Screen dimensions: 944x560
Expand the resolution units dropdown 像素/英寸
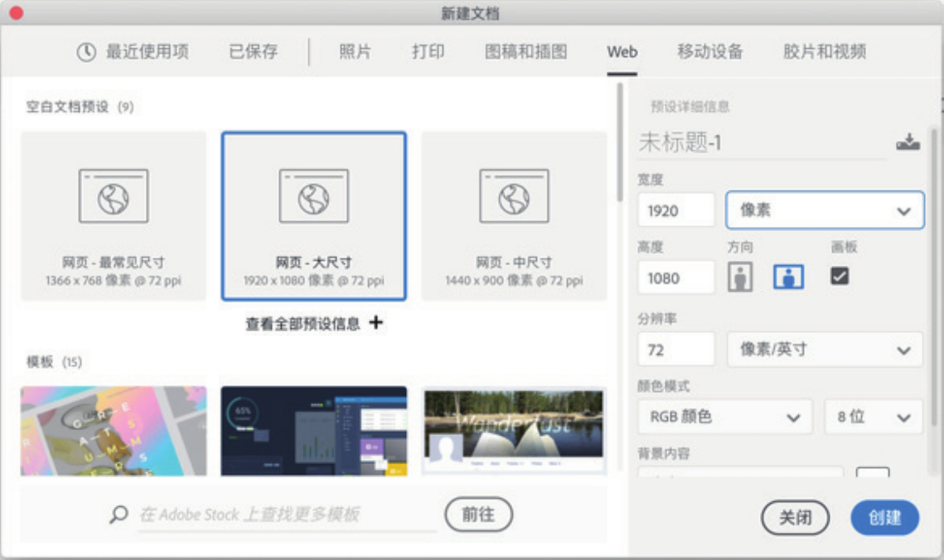pos(825,350)
